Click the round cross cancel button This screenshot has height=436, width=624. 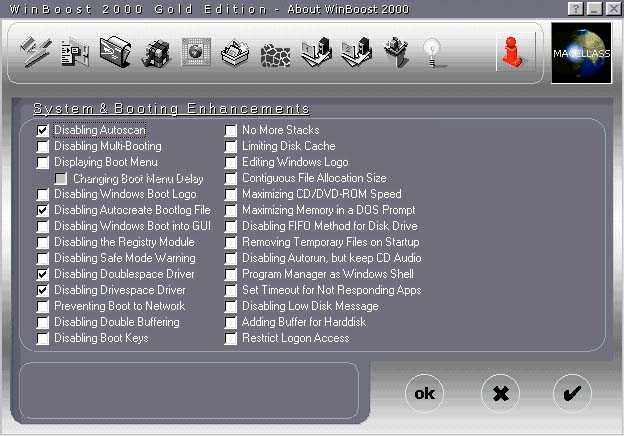point(500,393)
